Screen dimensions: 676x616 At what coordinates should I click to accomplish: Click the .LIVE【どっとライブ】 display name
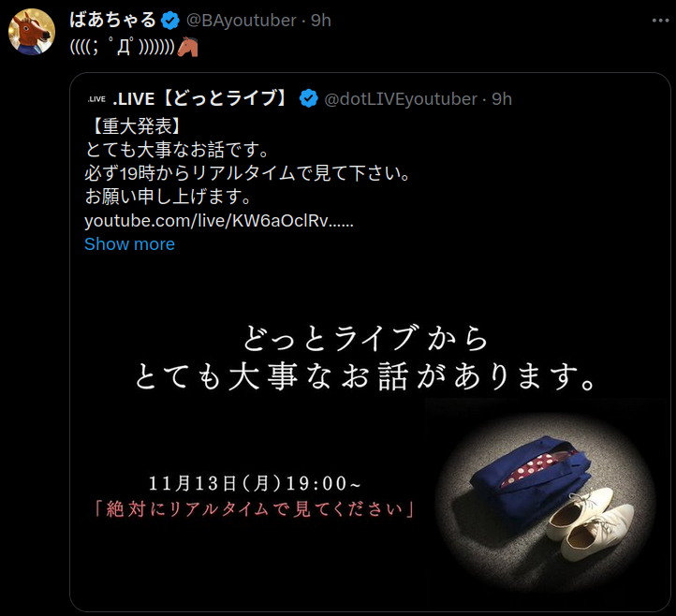click(199, 98)
